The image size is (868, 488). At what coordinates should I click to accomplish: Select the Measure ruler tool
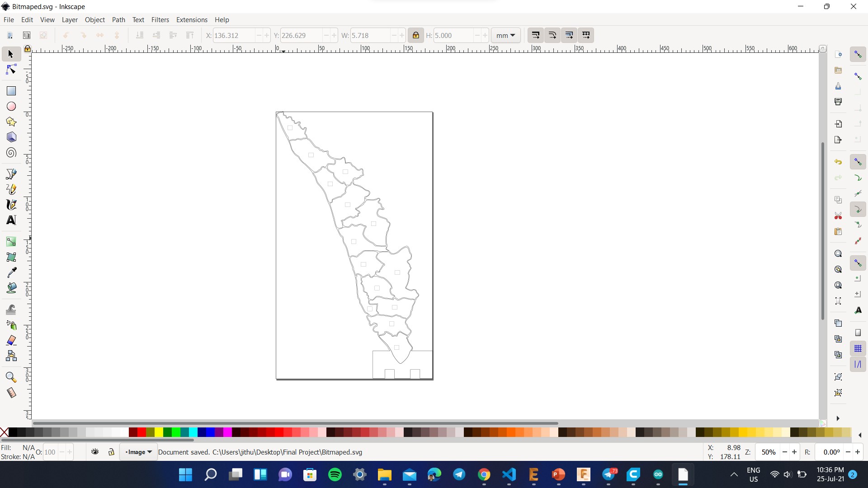(11, 392)
